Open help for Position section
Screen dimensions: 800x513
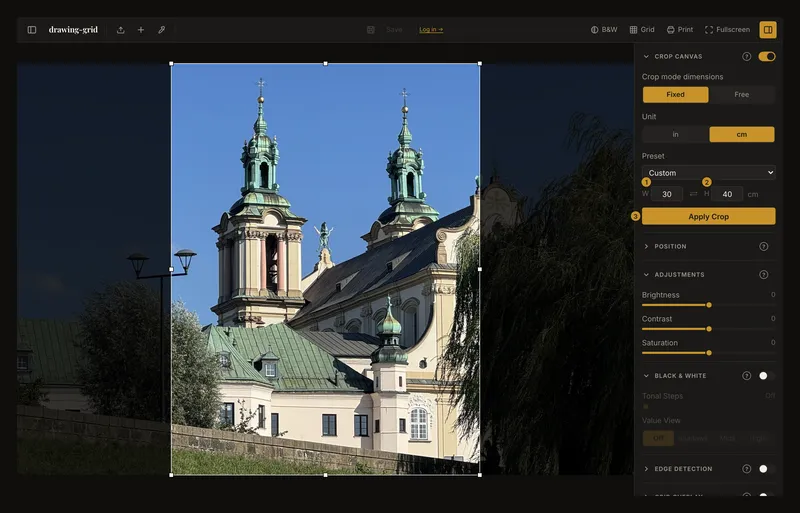coord(763,247)
